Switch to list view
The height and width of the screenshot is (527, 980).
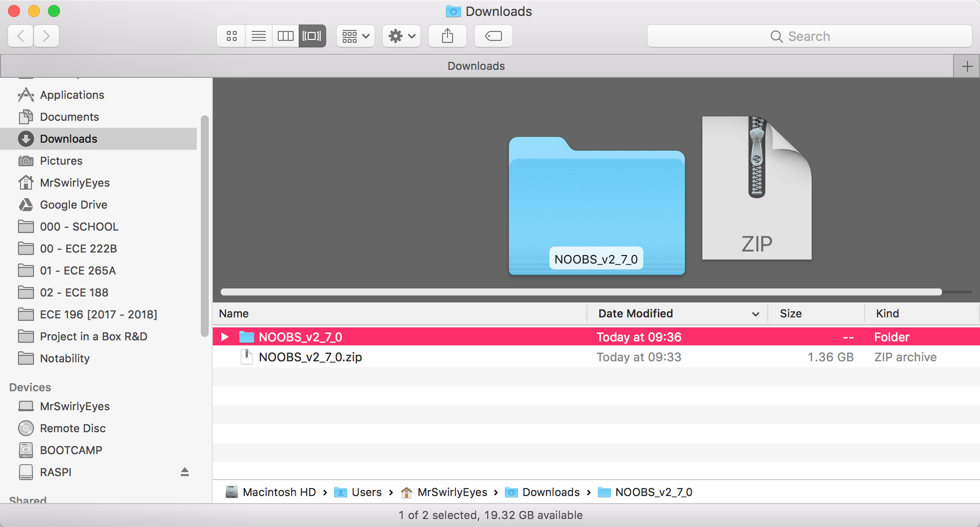pos(259,36)
